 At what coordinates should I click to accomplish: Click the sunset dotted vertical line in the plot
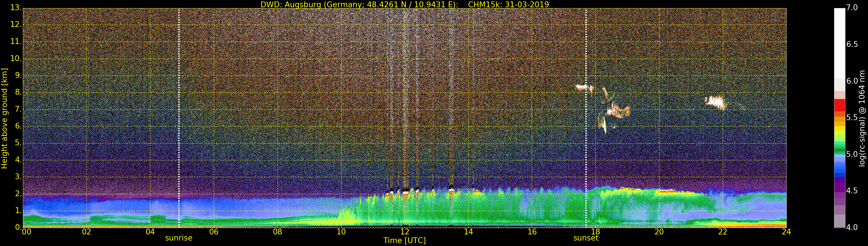point(586,118)
